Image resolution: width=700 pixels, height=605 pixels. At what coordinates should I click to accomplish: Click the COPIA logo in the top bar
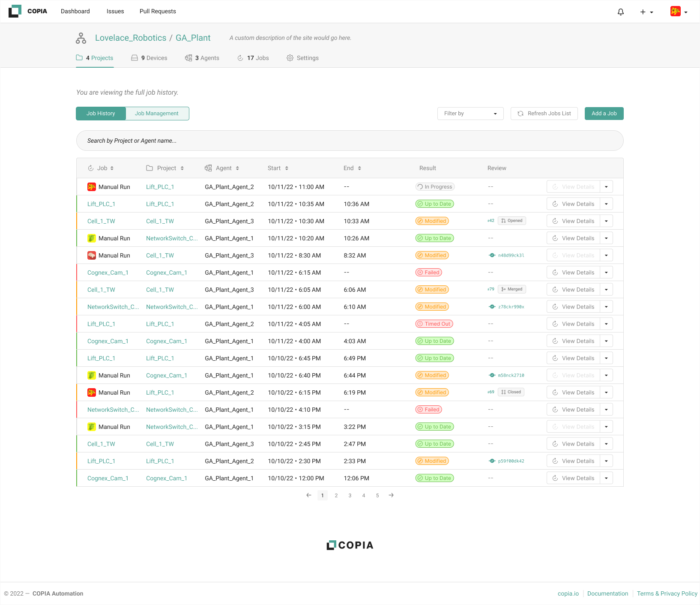(x=27, y=11)
